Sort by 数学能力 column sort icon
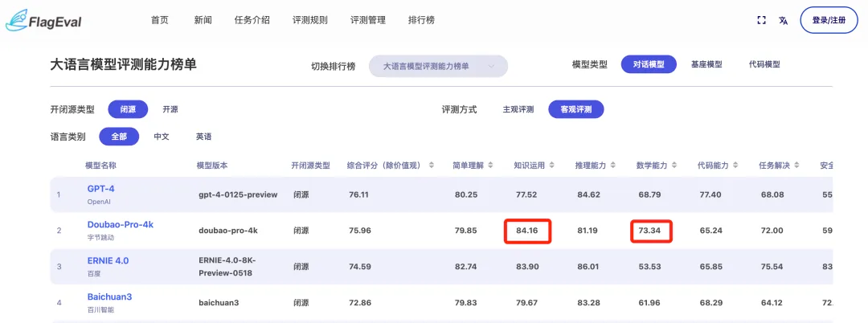Screen dimensions: 868x323 (676, 166)
